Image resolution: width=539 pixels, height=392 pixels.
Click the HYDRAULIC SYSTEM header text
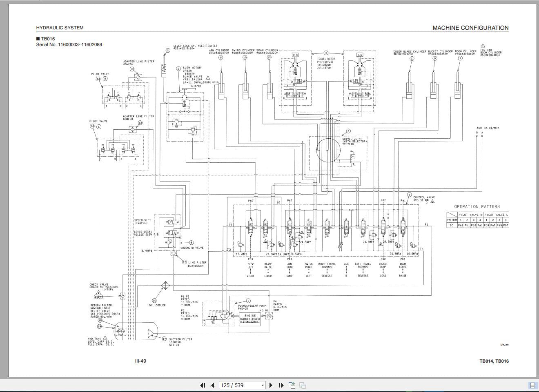pyautogui.click(x=60, y=28)
